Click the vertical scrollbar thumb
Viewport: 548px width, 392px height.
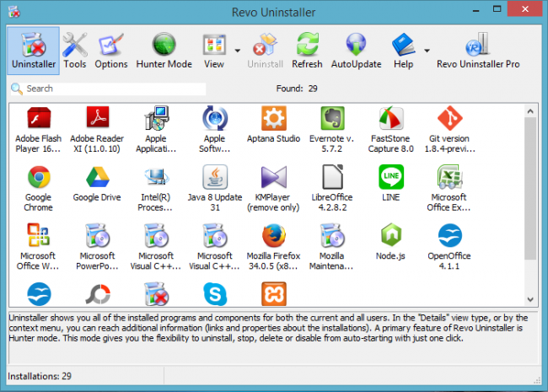coord(530,188)
